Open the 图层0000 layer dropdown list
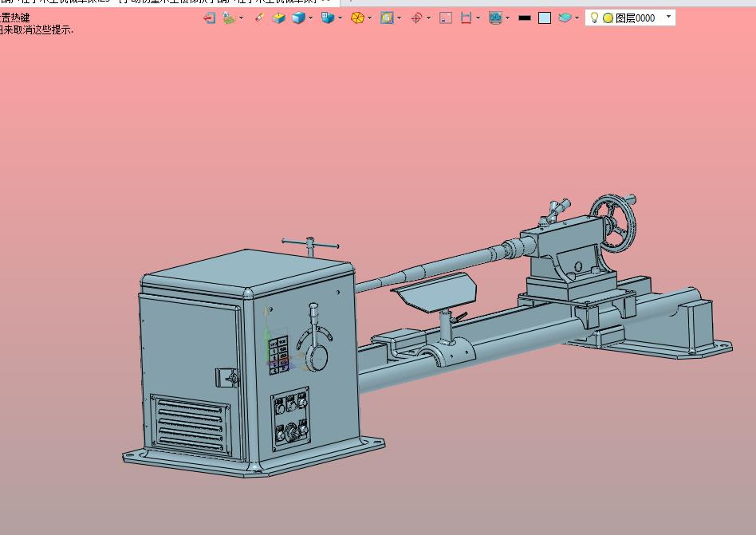 (x=668, y=17)
